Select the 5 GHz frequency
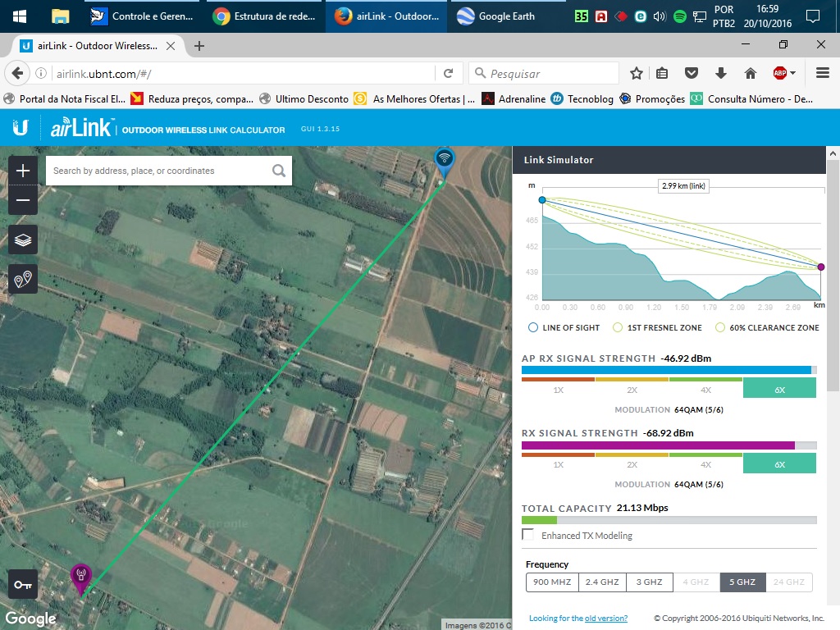Viewport: 840px width, 630px height. click(x=742, y=582)
